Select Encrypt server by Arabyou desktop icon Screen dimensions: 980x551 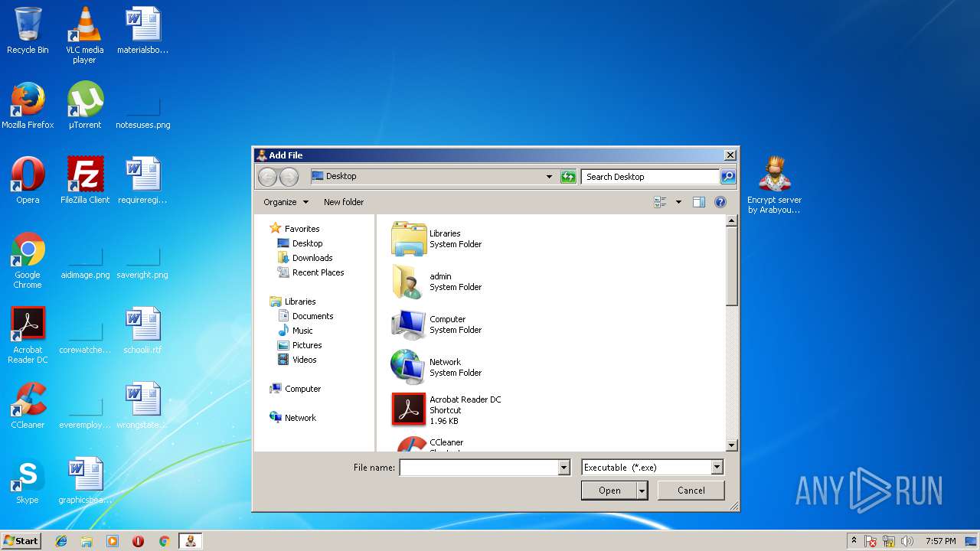coord(774,184)
